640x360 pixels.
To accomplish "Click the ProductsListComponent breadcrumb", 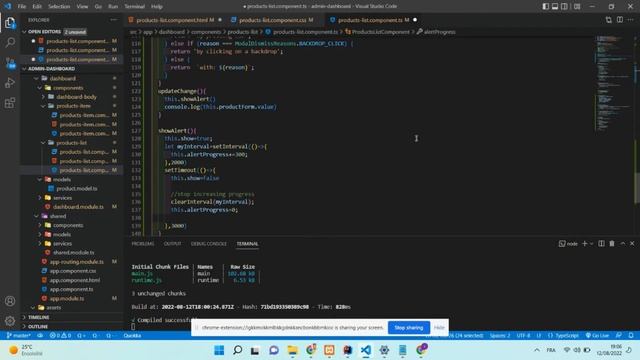I will pos(380,32).
